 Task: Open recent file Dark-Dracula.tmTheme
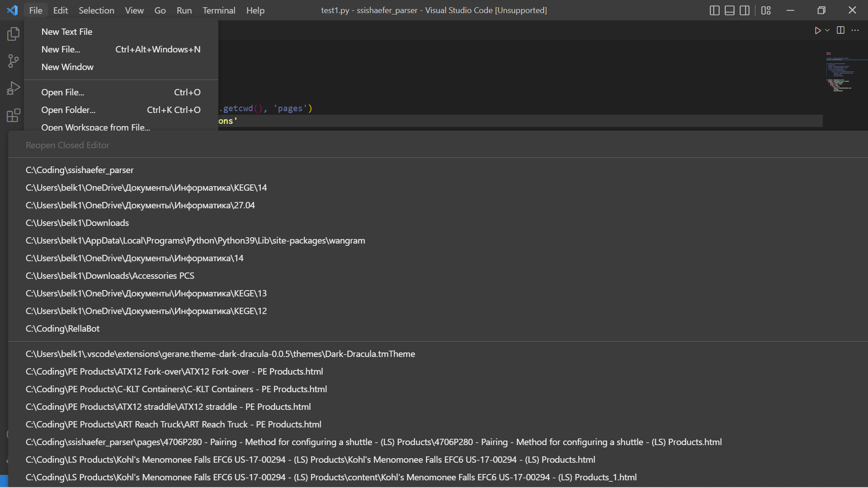pos(438,354)
